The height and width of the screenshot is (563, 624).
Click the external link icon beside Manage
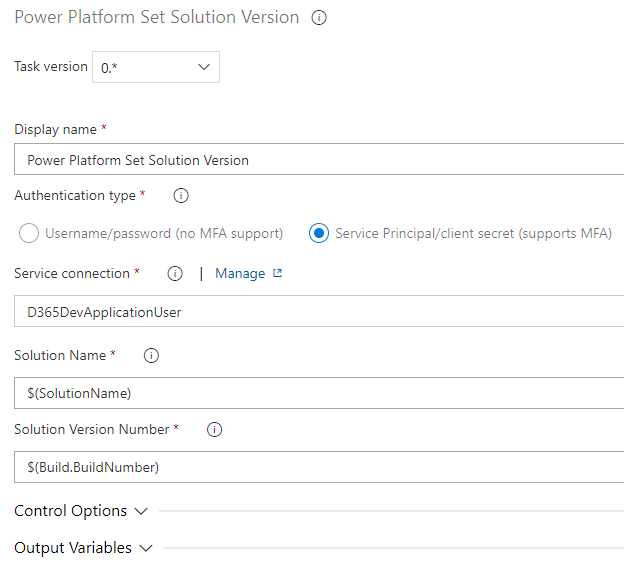pyautogui.click(x=278, y=273)
